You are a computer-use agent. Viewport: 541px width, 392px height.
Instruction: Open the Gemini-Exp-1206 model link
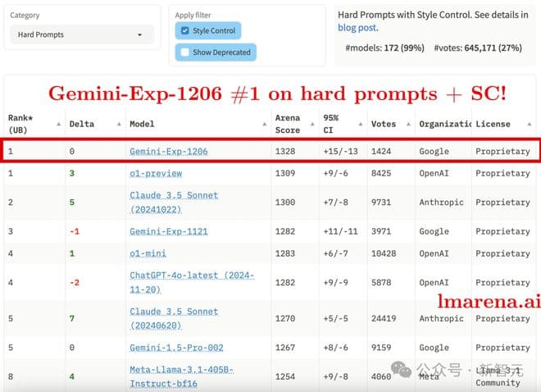click(168, 152)
